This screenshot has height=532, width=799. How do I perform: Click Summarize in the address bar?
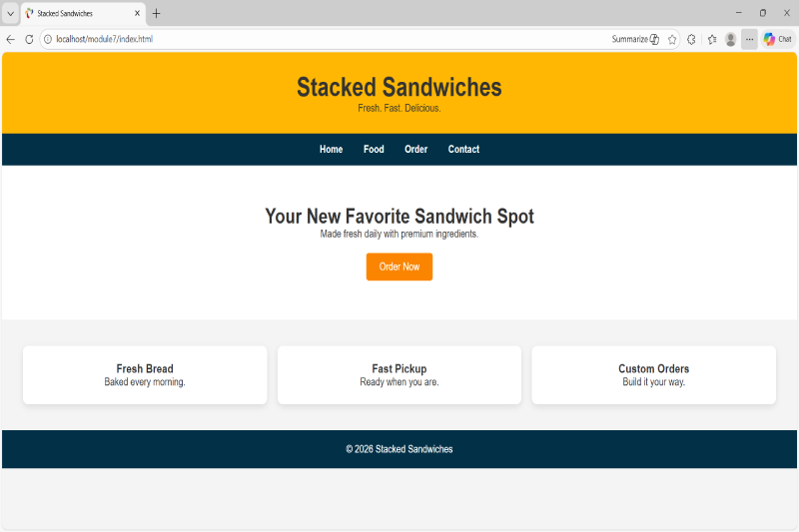tap(635, 39)
